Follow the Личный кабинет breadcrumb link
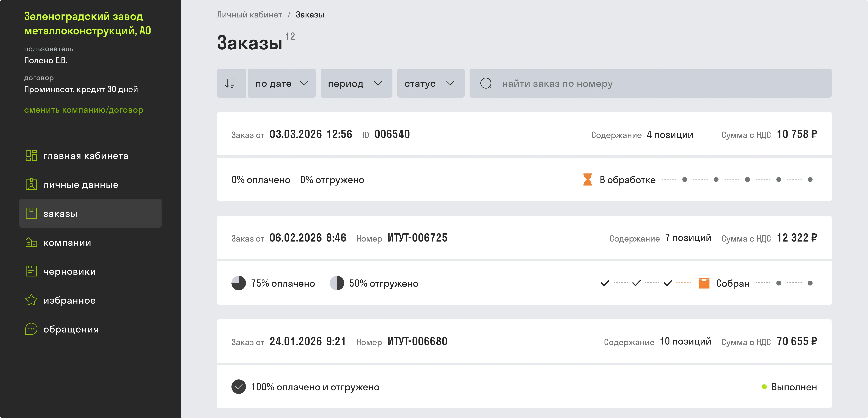 [249, 14]
